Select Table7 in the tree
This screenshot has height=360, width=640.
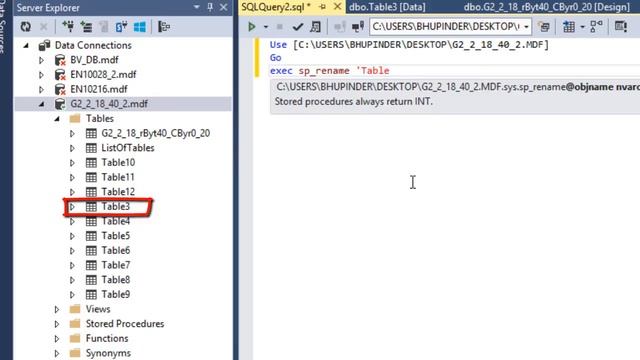pyautogui.click(x=116, y=266)
